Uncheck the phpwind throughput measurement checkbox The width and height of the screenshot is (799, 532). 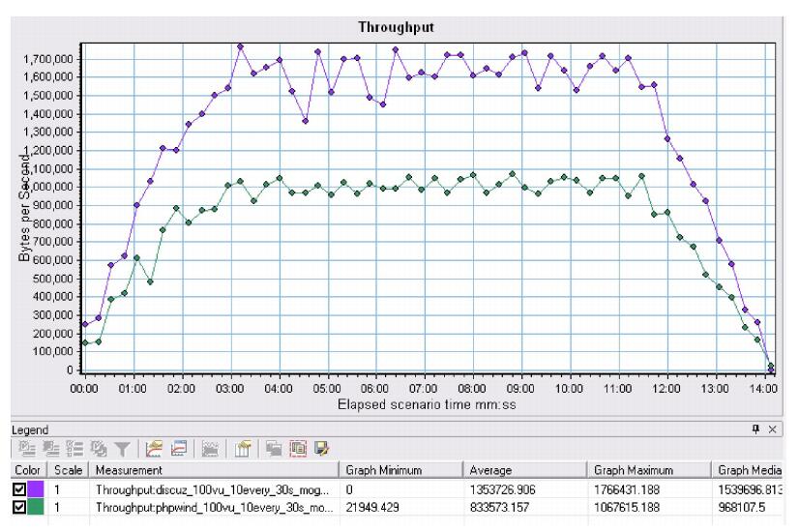point(17,507)
